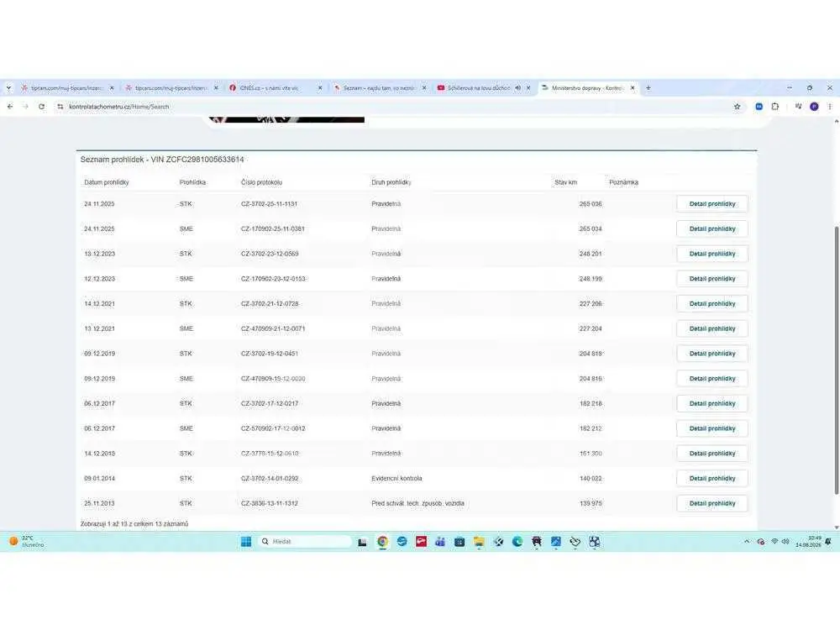Open site information icon beside the URL

60,107
